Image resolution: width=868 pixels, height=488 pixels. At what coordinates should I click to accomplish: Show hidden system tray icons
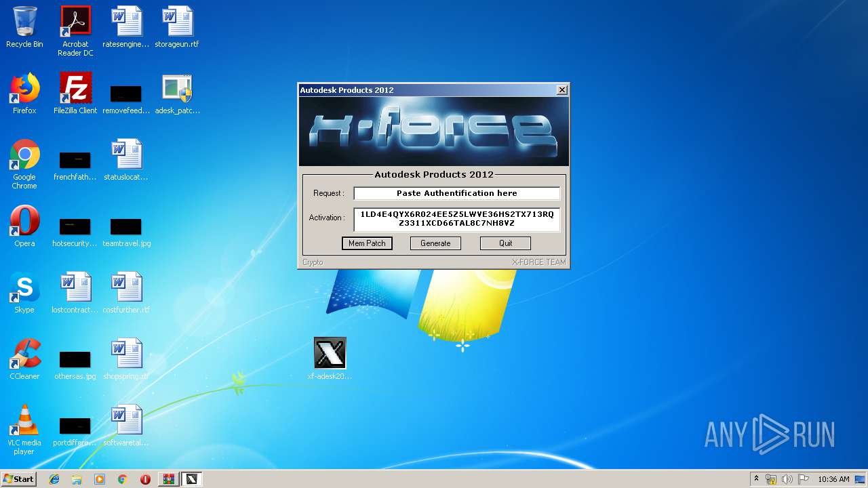(x=756, y=479)
